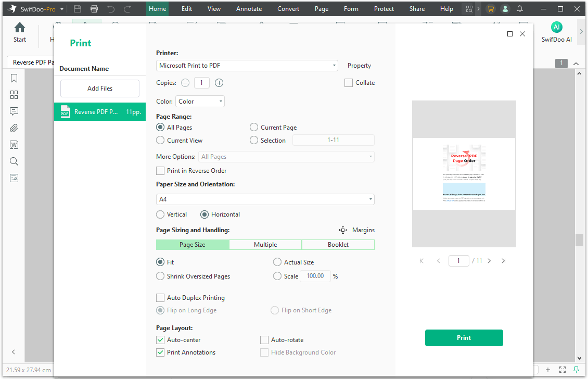Go to first preview page
Screen dimensions: 588x379
pos(421,261)
